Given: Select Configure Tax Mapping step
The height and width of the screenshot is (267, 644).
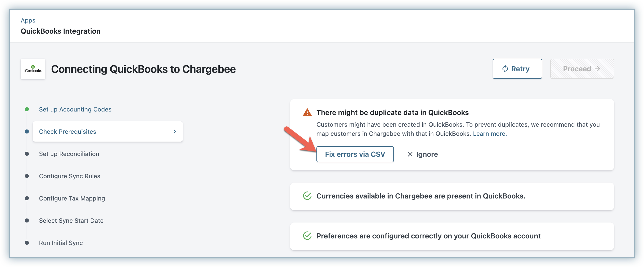Looking at the screenshot, I should 72,198.
